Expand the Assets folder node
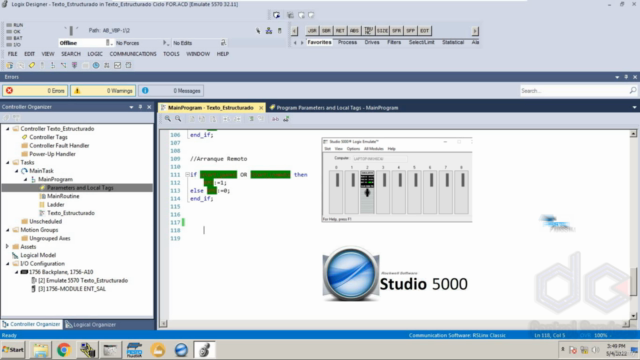The image size is (640, 360). coord(7,247)
